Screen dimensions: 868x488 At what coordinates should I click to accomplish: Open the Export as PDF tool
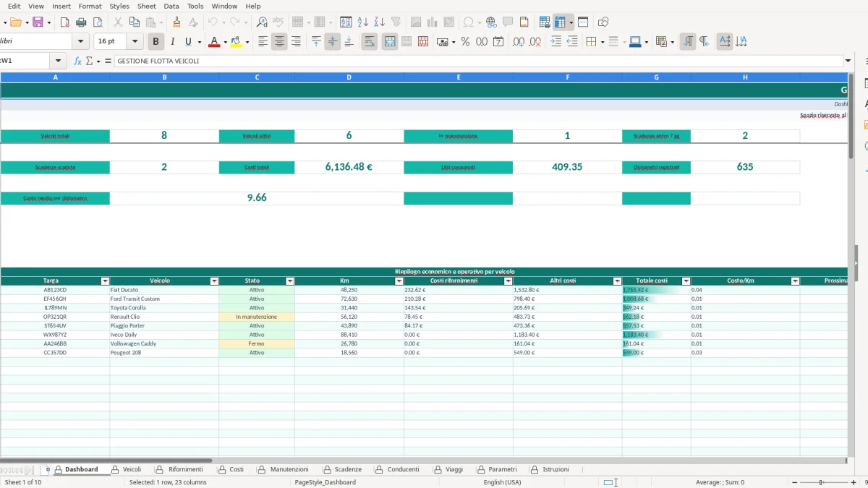(x=65, y=22)
